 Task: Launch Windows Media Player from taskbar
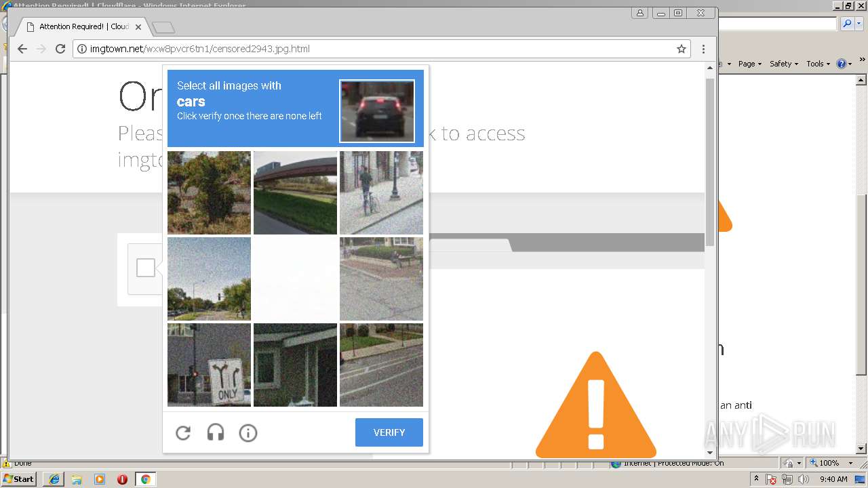tap(100, 479)
